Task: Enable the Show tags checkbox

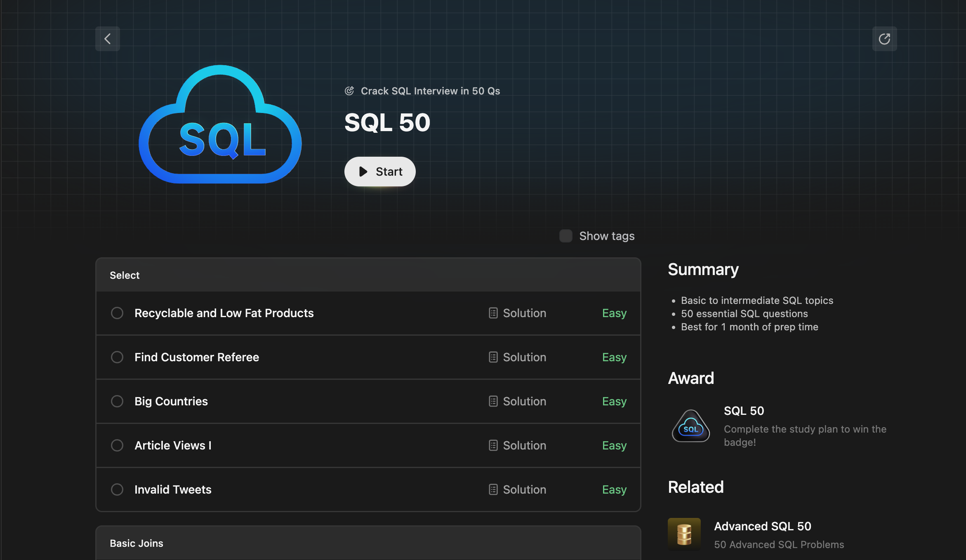Action: tap(565, 236)
